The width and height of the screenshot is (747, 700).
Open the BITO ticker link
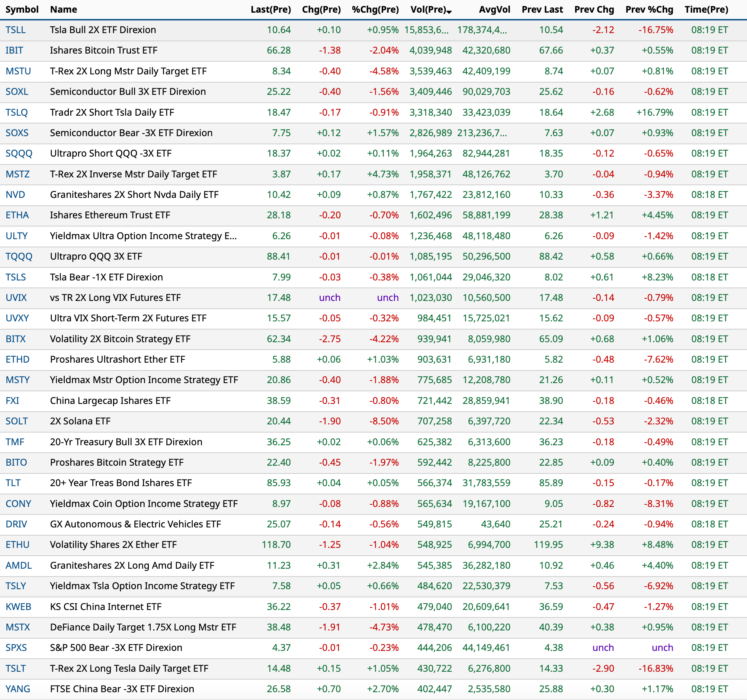coord(16,463)
